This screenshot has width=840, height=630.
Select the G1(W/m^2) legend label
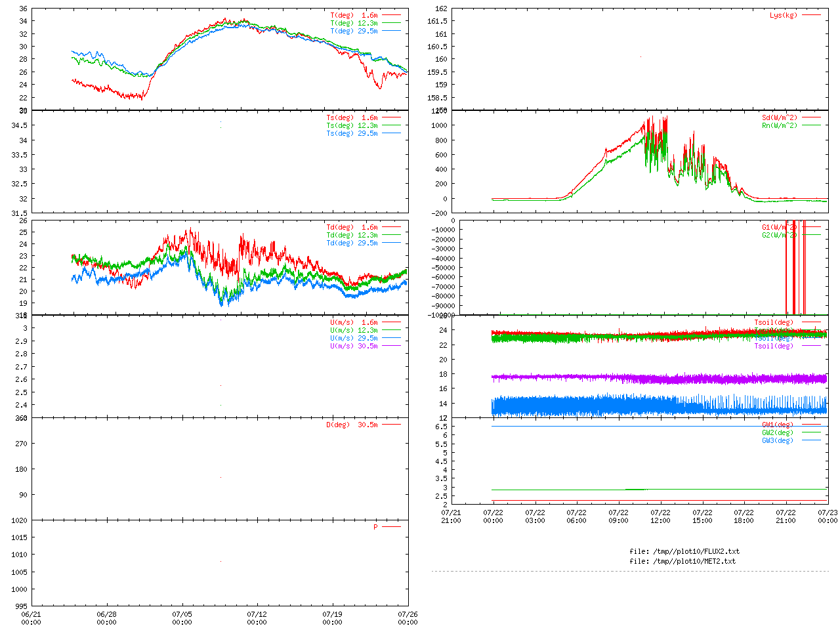click(779, 227)
